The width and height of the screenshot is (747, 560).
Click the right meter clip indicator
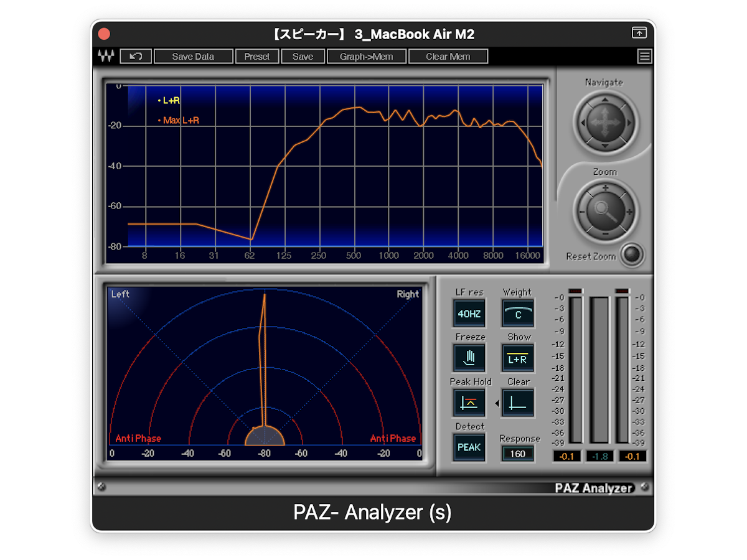pos(622,291)
